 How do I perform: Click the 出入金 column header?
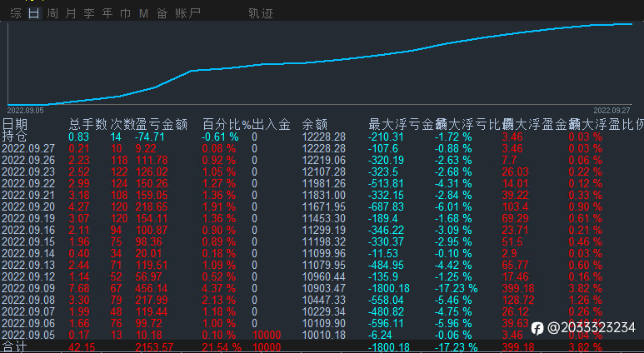(x=271, y=124)
